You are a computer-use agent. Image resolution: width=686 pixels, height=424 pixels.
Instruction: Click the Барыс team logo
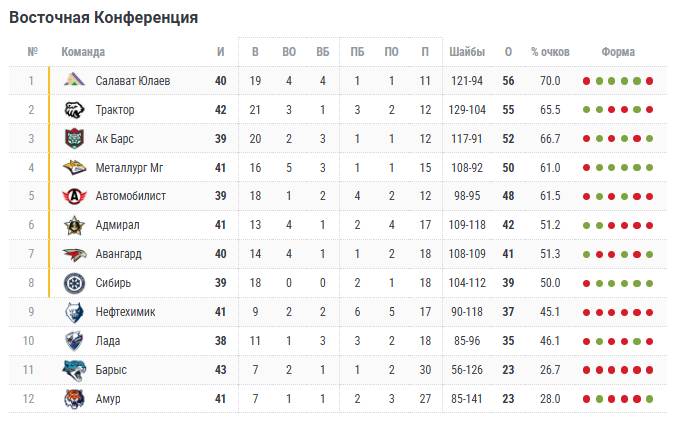[75, 371]
